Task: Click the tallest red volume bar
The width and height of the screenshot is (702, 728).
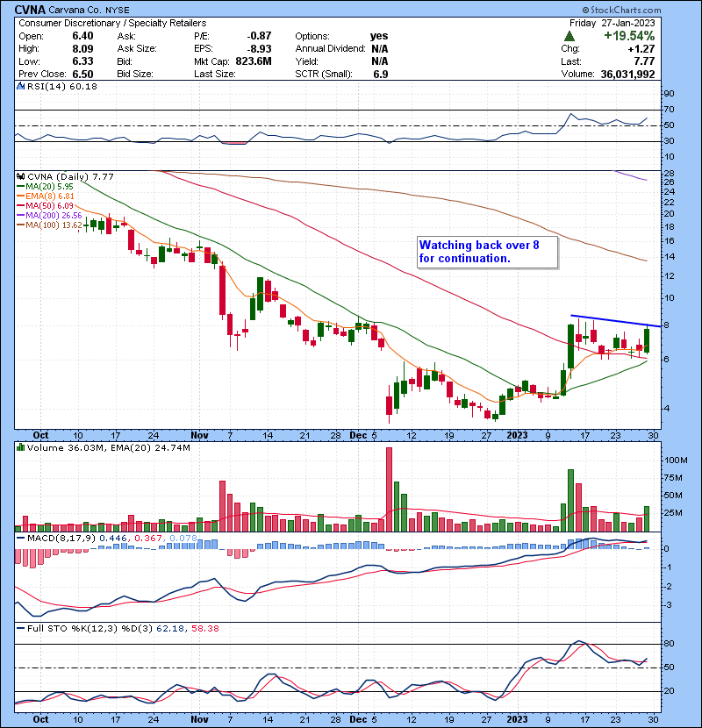Action: [390, 489]
